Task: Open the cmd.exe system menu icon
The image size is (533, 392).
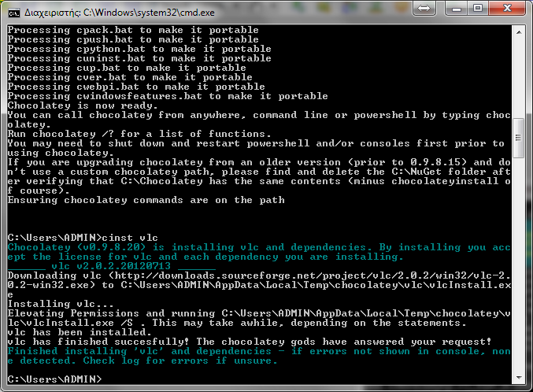Action: point(14,13)
